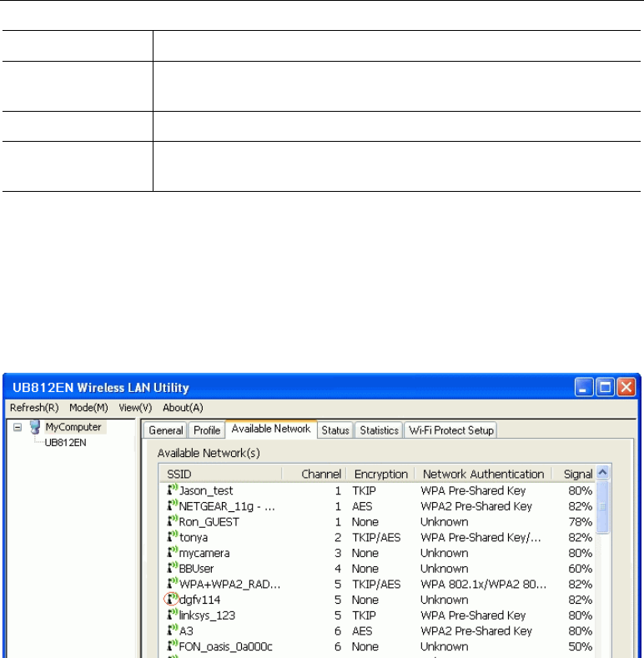Image resolution: width=644 pixels, height=658 pixels.
Task: Click the 78% signal of Ron_GUEST
Action: coord(581,521)
